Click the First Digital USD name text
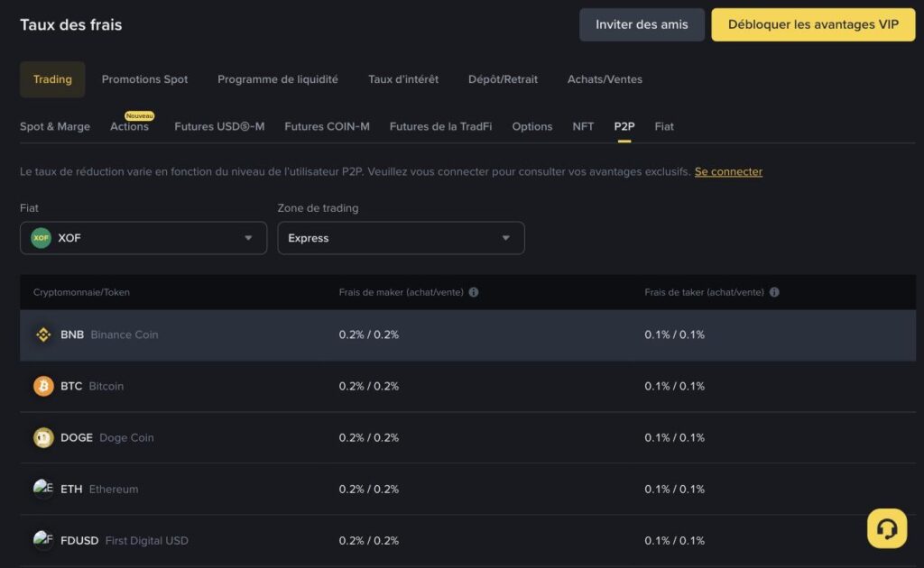 tap(147, 540)
